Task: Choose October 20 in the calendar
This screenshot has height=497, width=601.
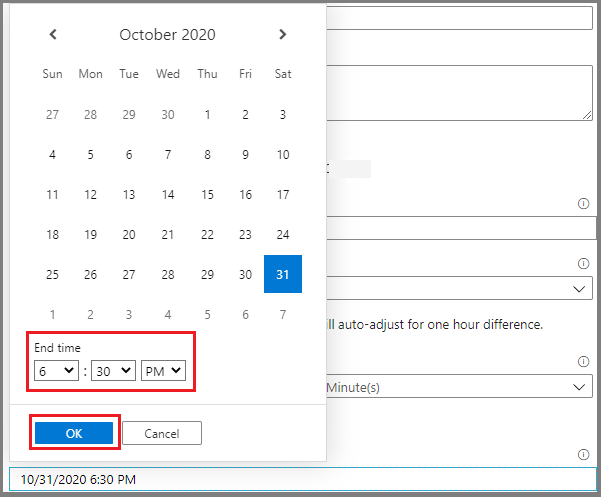Action: pos(129,235)
